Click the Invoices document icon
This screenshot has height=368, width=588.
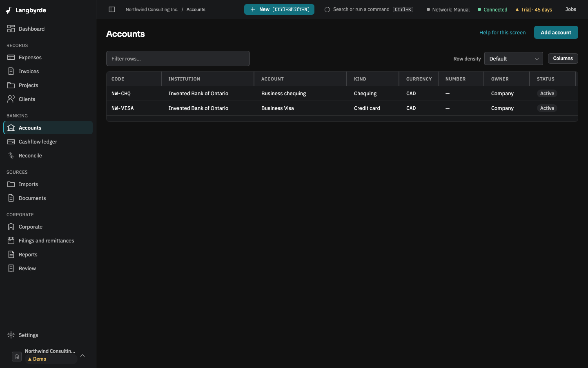(11, 71)
